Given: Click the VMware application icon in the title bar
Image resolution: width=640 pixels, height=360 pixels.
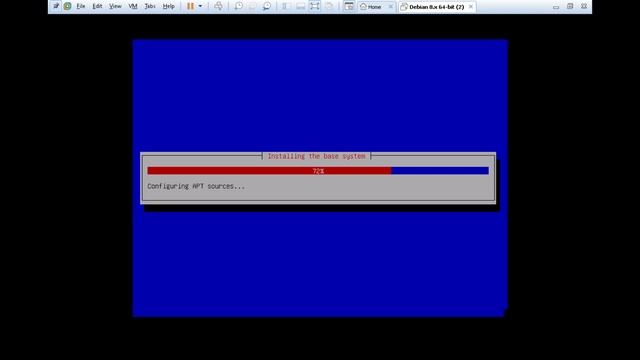Looking at the screenshot, I should [x=56, y=6].
